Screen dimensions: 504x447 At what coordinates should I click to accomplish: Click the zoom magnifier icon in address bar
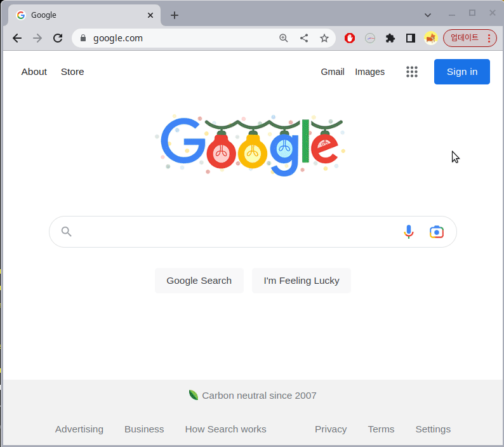[x=284, y=38]
